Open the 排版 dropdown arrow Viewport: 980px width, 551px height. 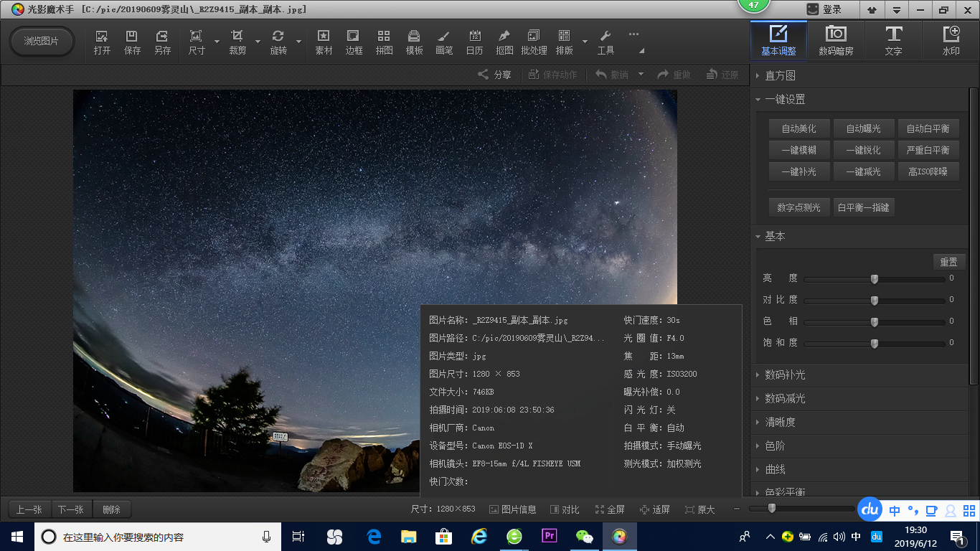pos(585,42)
